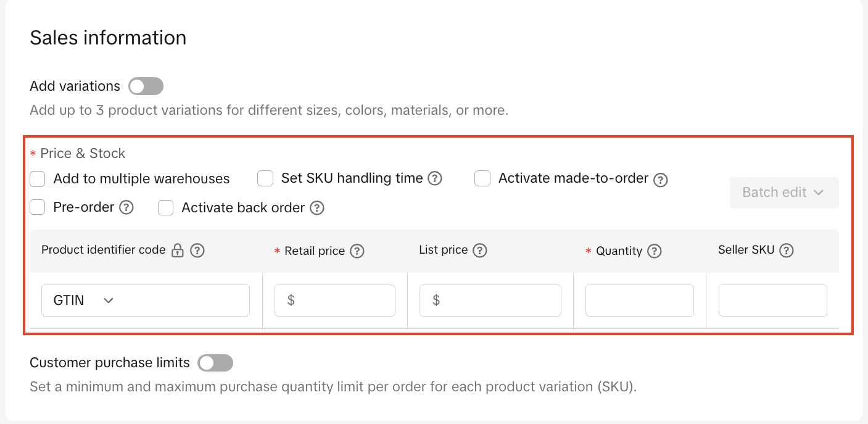
Task: Click the List price help icon
Action: 479,251
